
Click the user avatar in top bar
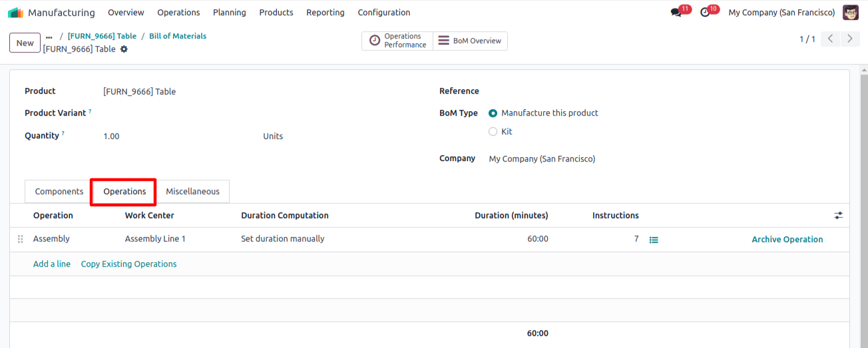(x=851, y=13)
